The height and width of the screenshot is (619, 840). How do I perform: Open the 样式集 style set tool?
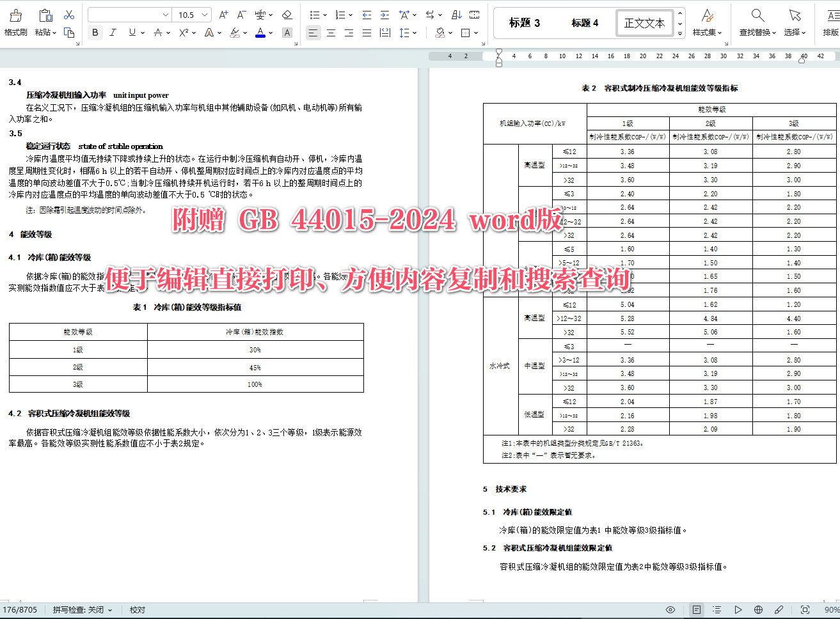point(706,22)
